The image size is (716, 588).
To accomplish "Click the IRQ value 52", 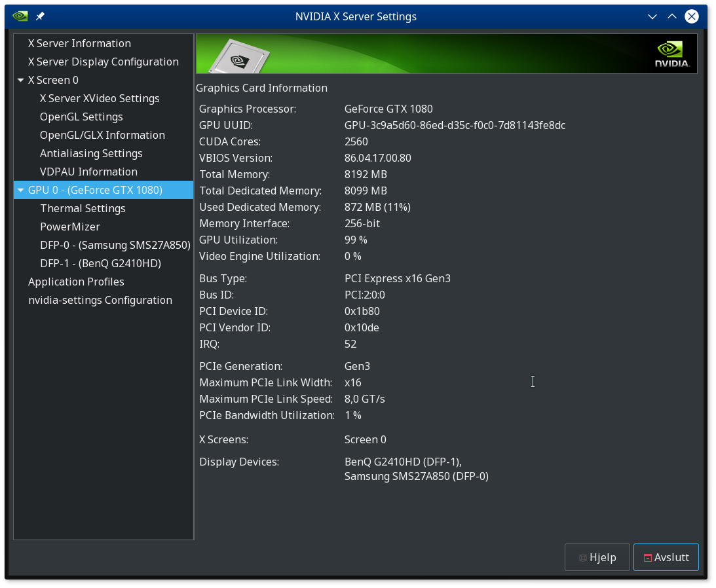I will (x=350, y=344).
